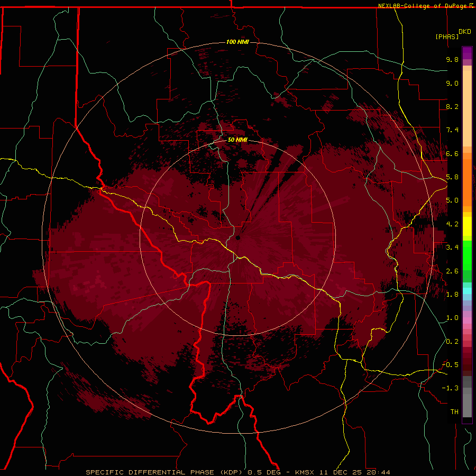Click the DKD product code label
Image resolution: width=476 pixels, height=476 pixels.
tap(465, 32)
